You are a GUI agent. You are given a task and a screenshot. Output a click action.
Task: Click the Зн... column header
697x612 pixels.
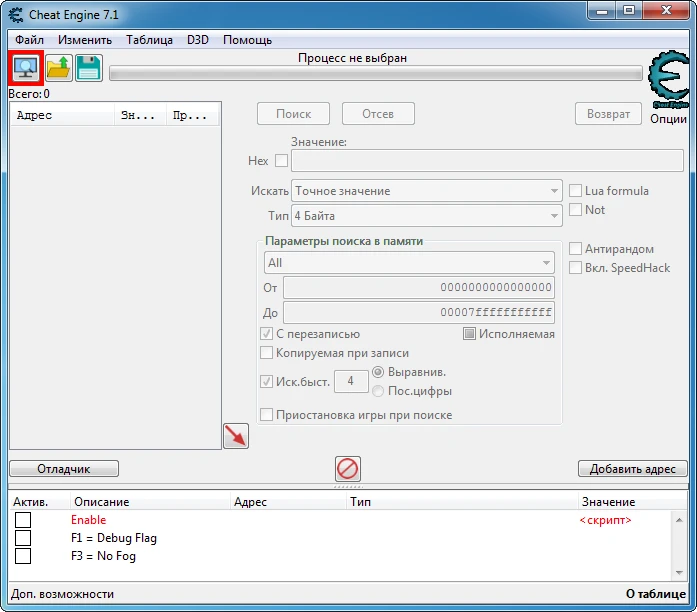(x=140, y=115)
